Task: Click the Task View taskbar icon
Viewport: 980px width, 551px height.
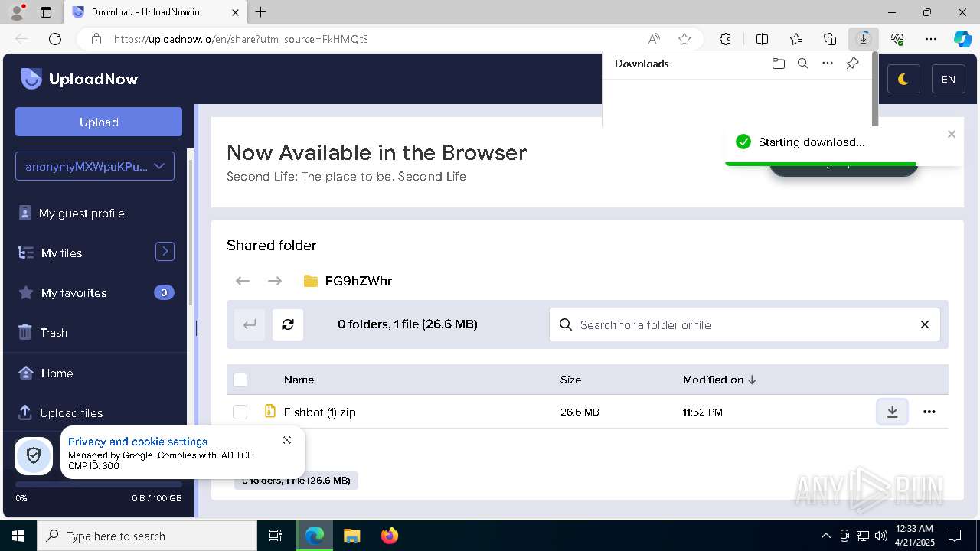Action: pos(276,536)
